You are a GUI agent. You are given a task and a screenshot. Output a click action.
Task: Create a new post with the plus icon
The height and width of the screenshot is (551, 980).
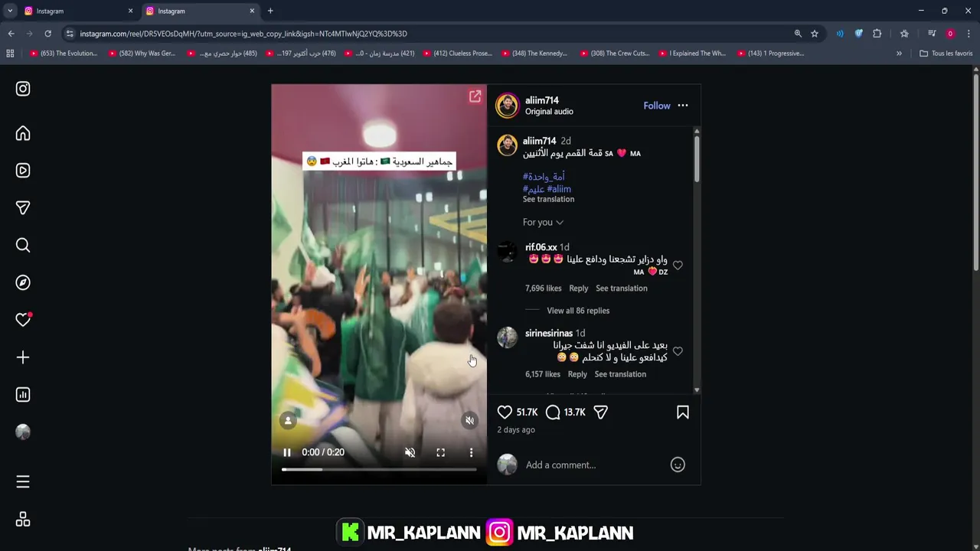coord(23,357)
